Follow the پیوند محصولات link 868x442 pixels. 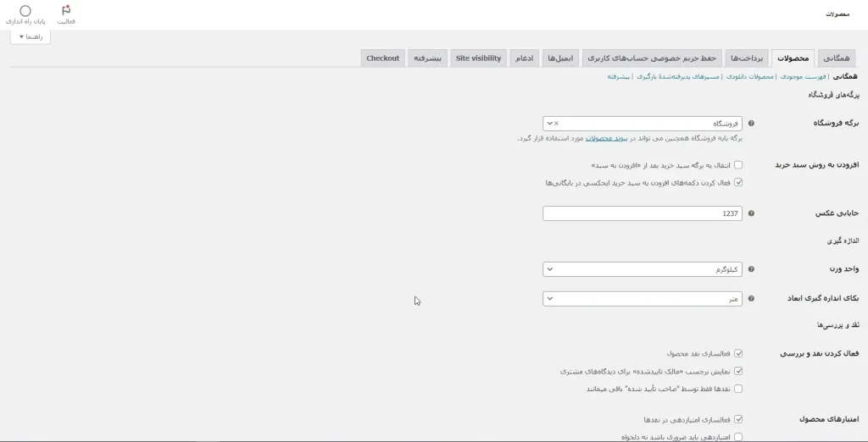click(606, 138)
